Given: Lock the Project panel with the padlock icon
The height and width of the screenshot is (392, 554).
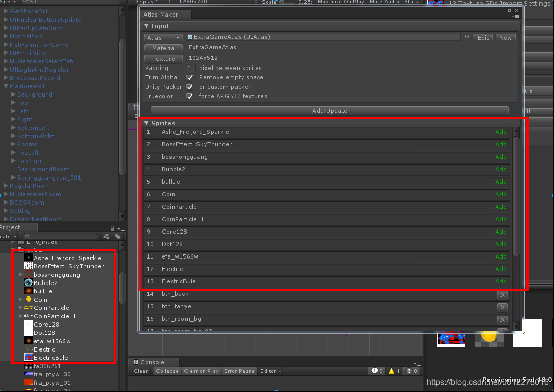Looking at the screenshot, I should [112, 227].
